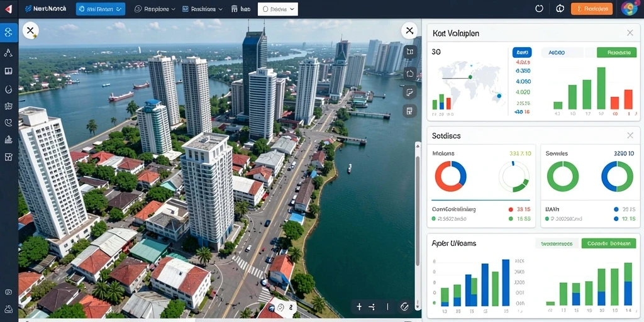This screenshot has height=322, width=644.
Task: Select the A10:00 tab in Kort Volaiplen
Action: click(562, 52)
